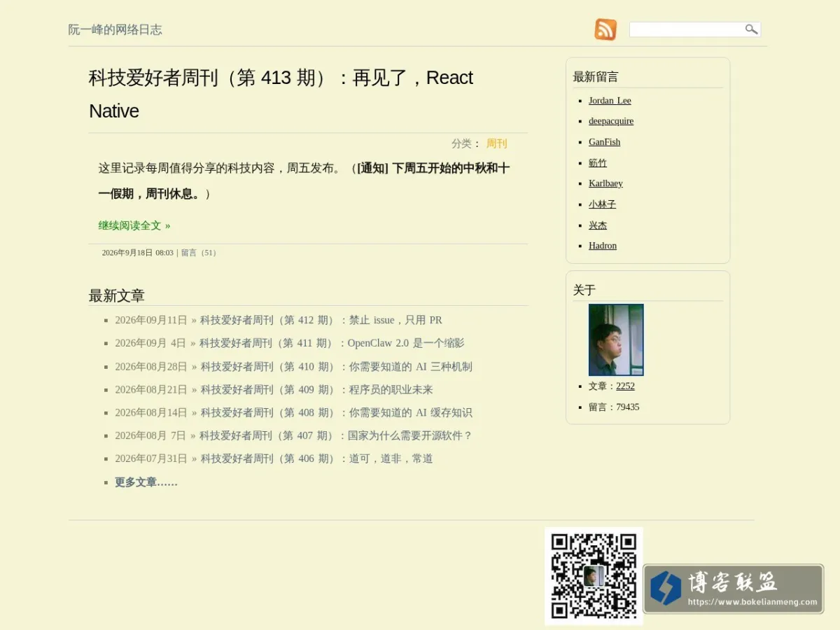The image size is (840, 630).
Task: Open article title 科技爱好者周刊（第 413 期）
Action: [281, 94]
